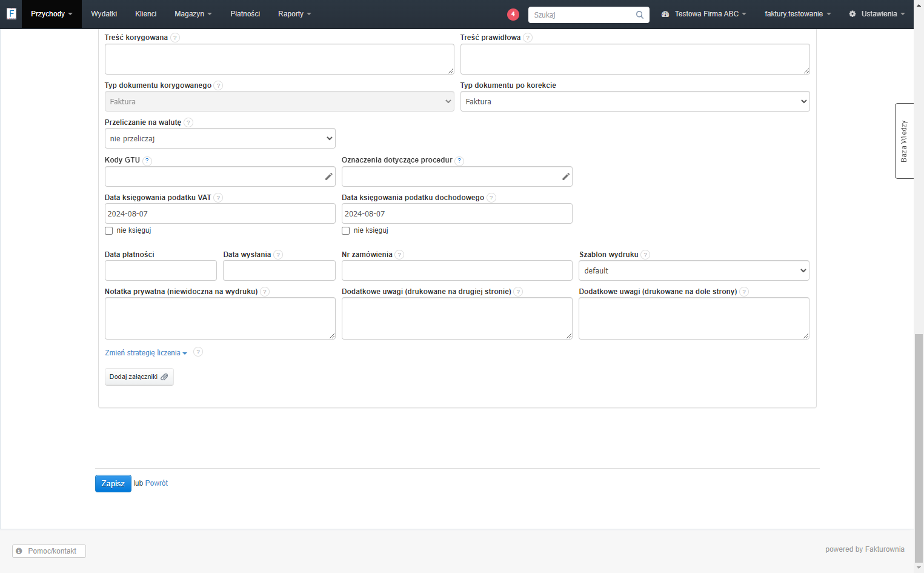The image size is (924, 573).
Task: Click Dodaj załączniki button
Action: [139, 377]
